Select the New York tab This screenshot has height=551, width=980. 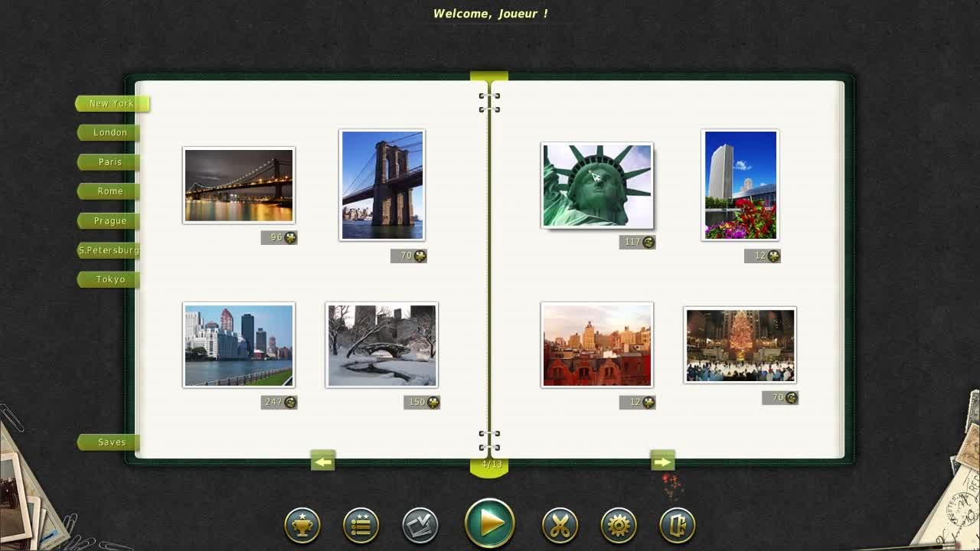click(x=111, y=103)
